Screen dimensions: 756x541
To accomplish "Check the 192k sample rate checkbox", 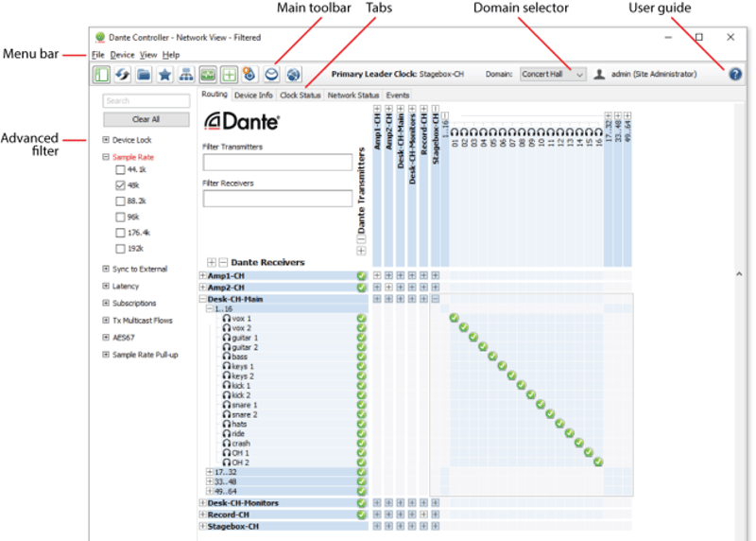I will coord(120,249).
